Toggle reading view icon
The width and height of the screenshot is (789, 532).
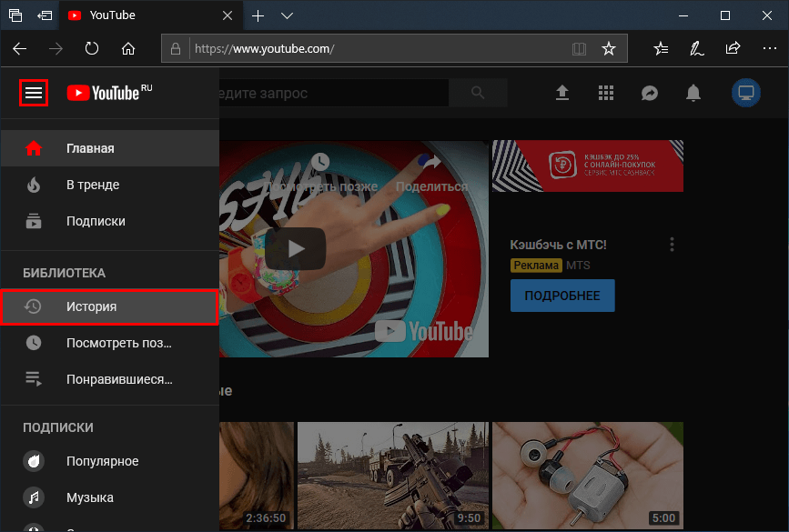point(579,49)
